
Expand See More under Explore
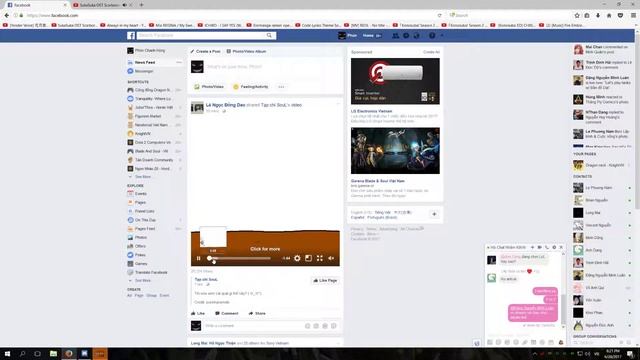tap(141, 281)
